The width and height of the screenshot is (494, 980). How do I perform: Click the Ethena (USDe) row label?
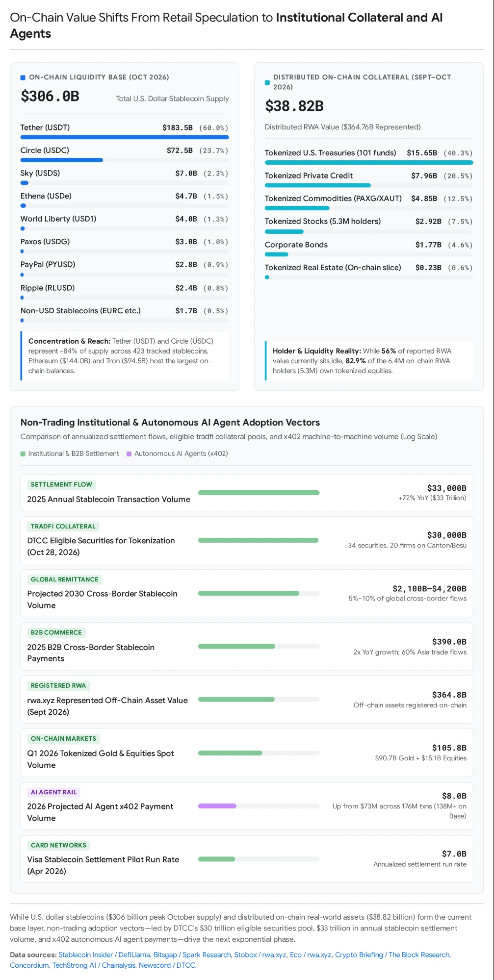46,196
